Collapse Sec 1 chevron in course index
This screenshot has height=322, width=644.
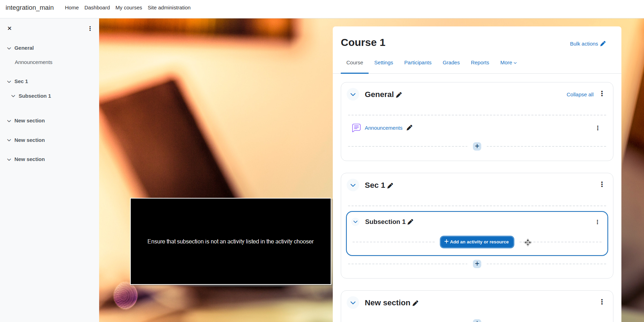coord(9,82)
